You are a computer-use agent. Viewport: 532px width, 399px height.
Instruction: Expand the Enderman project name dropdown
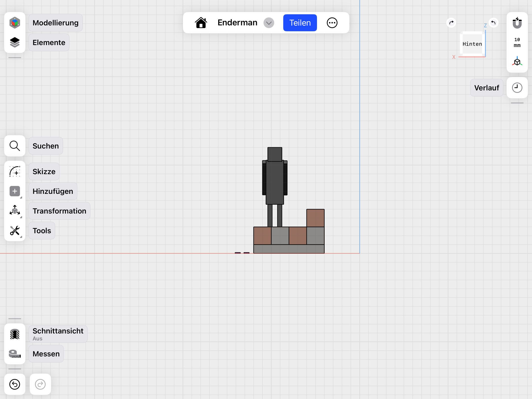pos(269,23)
